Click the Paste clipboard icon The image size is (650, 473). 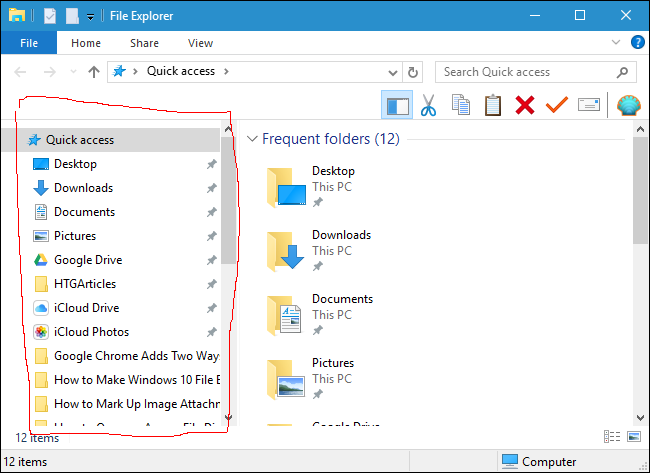[x=493, y=105]
